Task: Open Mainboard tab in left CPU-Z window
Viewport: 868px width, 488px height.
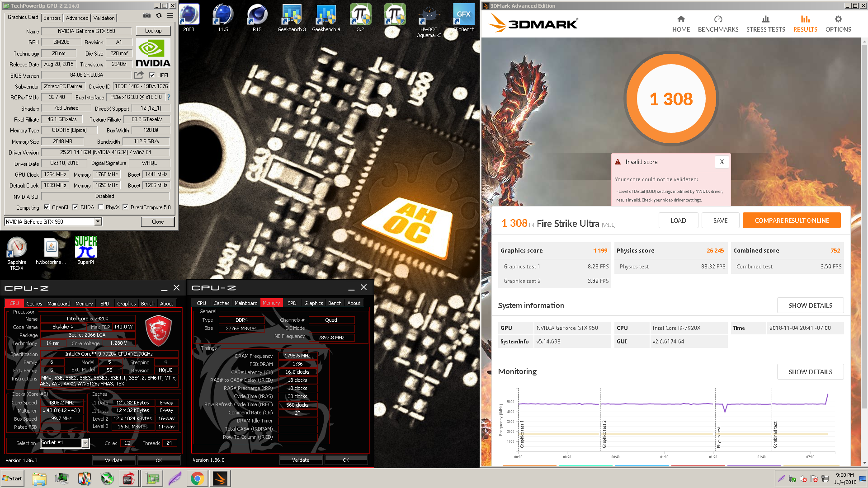Action: pyautogui.click(x=59, y=304)
